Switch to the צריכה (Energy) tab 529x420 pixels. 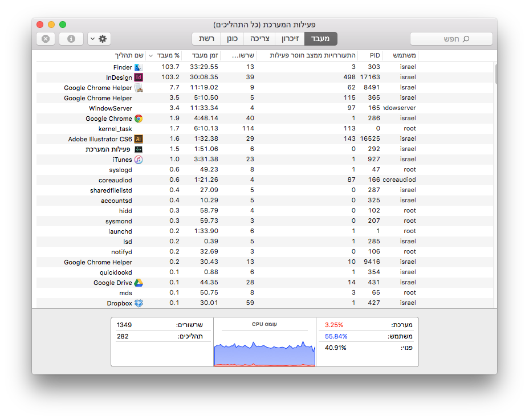pos(260,39)
